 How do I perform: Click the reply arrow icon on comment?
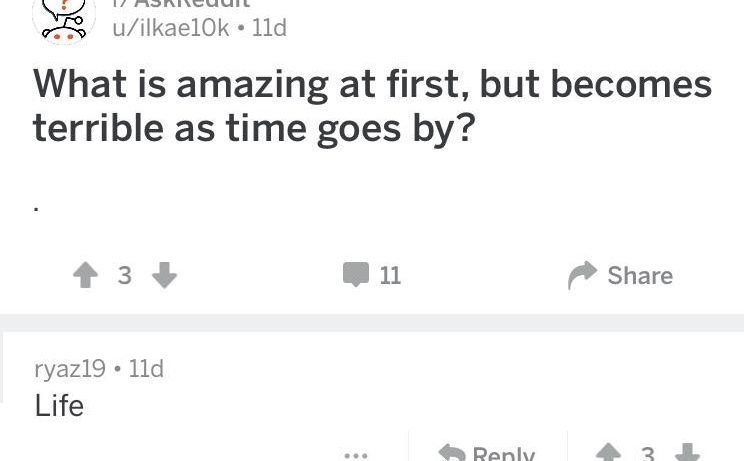(x=452, y=454)
